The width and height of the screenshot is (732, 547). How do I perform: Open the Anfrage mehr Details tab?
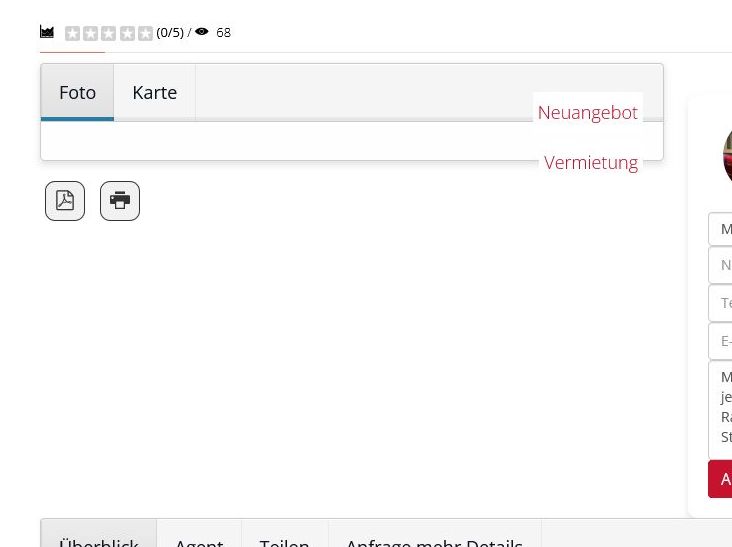tap(434, 539)
